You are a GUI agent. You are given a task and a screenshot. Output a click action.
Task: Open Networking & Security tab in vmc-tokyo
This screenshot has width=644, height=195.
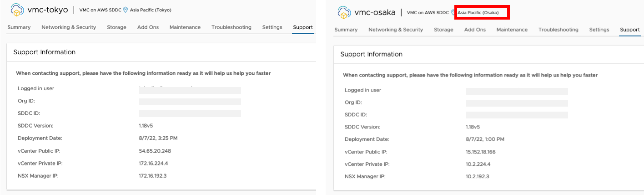point(69,27)
